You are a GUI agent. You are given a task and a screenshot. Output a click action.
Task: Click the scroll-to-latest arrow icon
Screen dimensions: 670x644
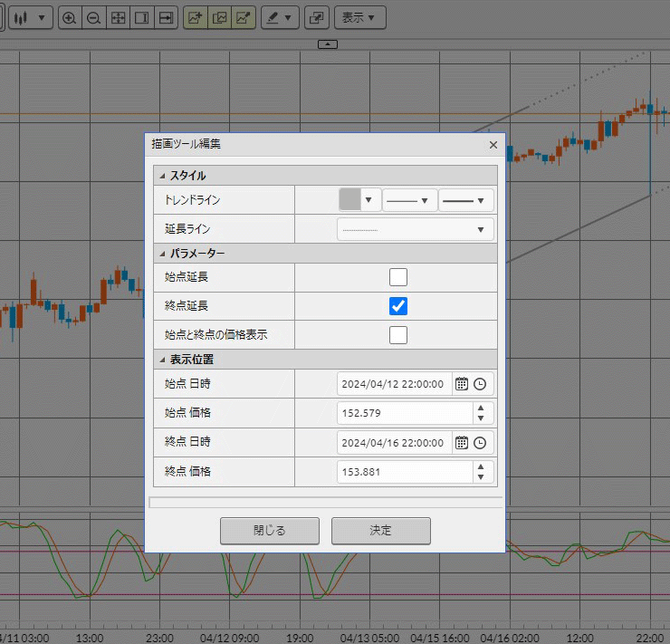(x=166, y=17)
